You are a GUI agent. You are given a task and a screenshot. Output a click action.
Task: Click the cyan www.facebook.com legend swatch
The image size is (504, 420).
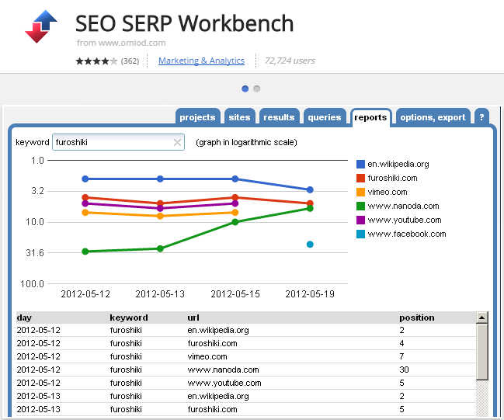coord(360,234)
